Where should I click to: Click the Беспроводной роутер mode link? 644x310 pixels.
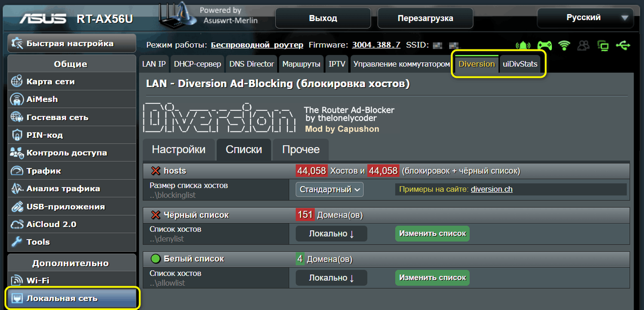click(x=257, y=45)
